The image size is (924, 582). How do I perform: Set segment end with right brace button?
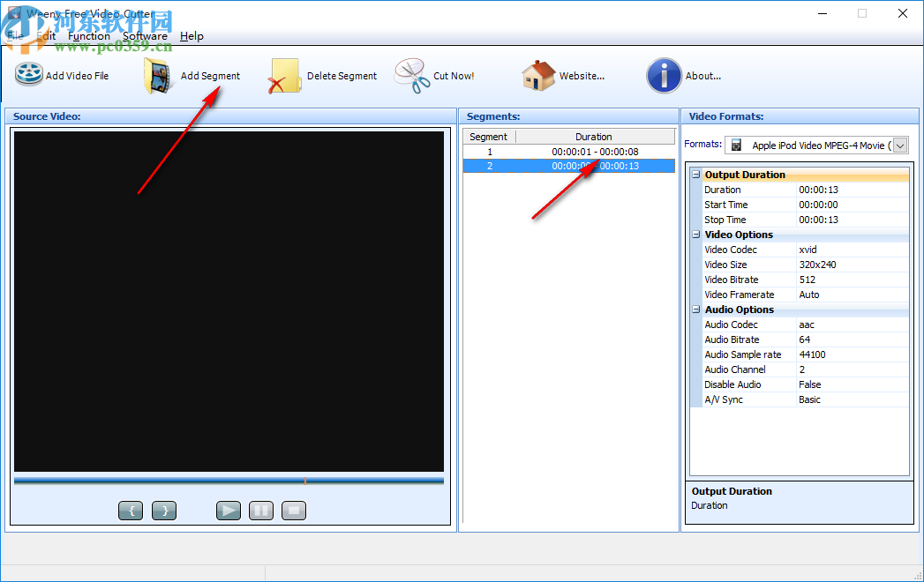[164, 511]
